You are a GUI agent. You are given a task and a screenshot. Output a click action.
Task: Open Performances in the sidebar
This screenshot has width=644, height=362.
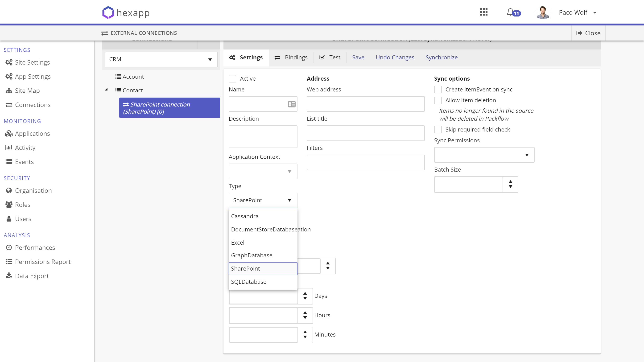click(35, 247)
